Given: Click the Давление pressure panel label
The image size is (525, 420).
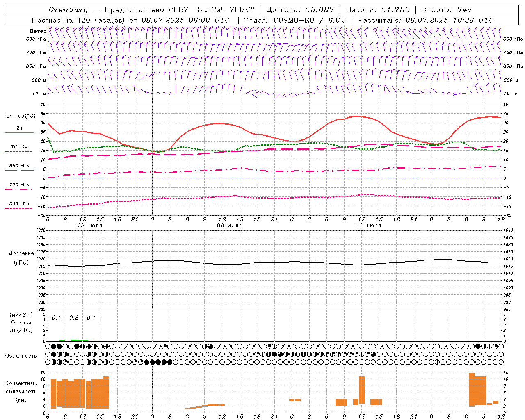Looking at the screenshot, I should tap(21, 253).
